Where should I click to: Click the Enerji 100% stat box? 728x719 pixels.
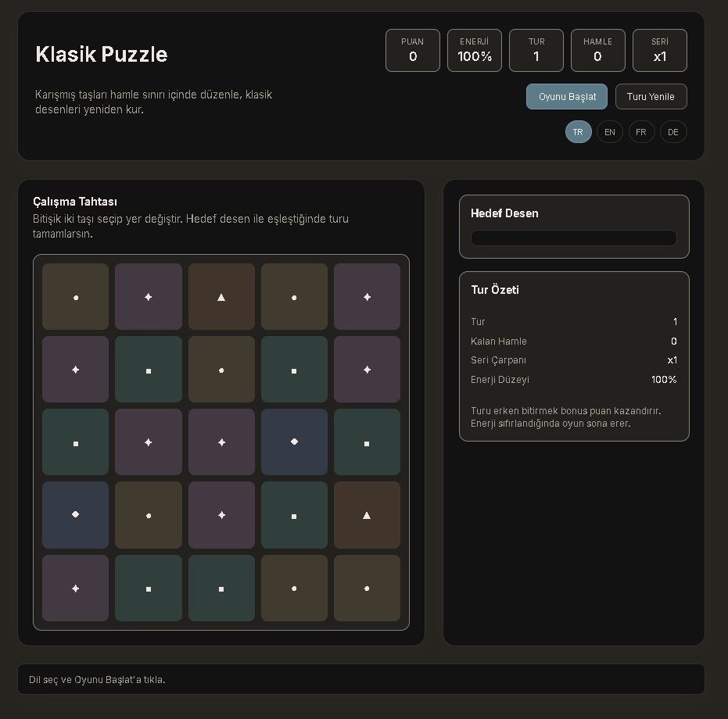coord(475,50)
